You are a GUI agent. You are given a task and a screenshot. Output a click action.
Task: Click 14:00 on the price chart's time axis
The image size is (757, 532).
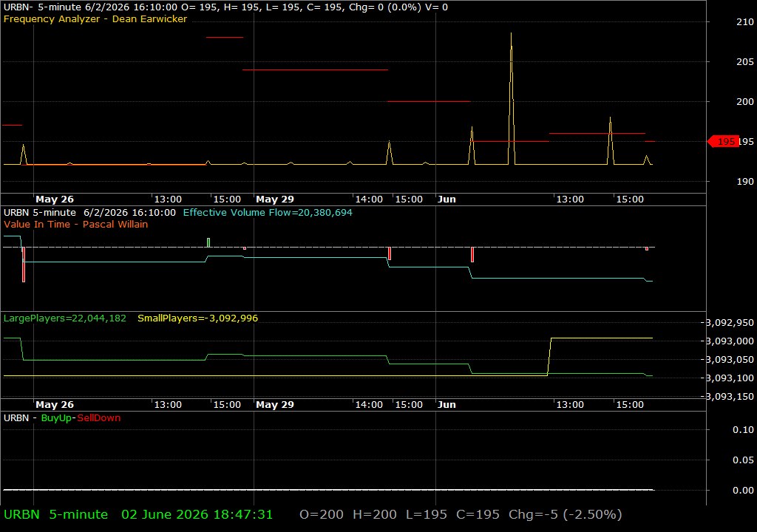tap(370, 199)
